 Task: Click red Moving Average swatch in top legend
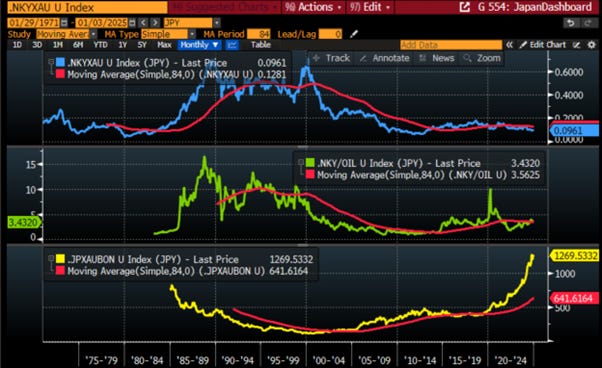pyautogui.click(x=60, y=74)
